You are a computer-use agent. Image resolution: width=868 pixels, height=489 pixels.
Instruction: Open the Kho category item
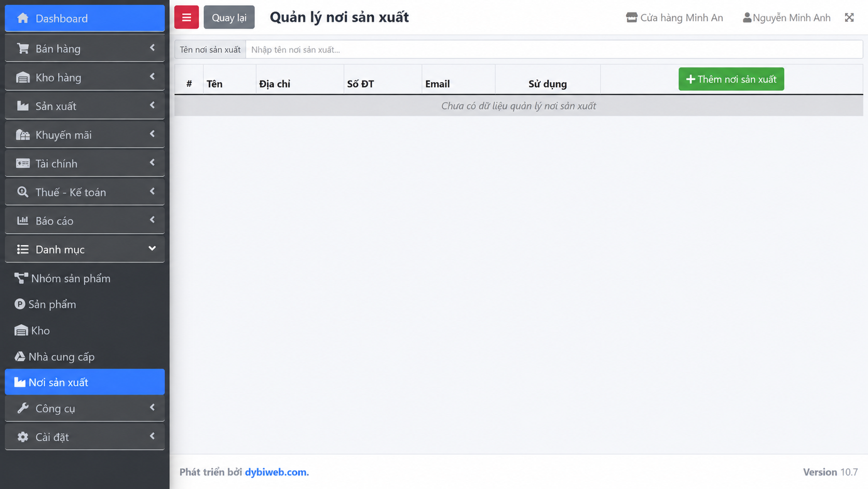(85, 331)
